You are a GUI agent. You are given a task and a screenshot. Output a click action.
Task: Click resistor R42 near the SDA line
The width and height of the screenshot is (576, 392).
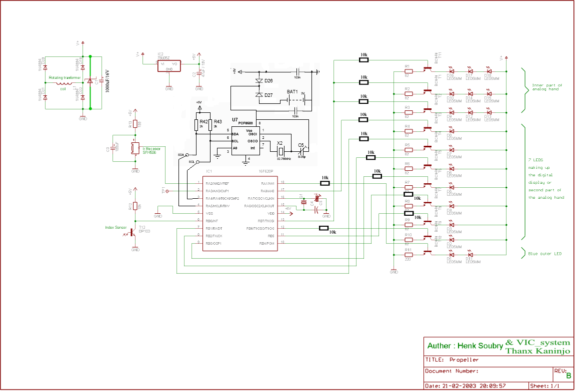196,125
